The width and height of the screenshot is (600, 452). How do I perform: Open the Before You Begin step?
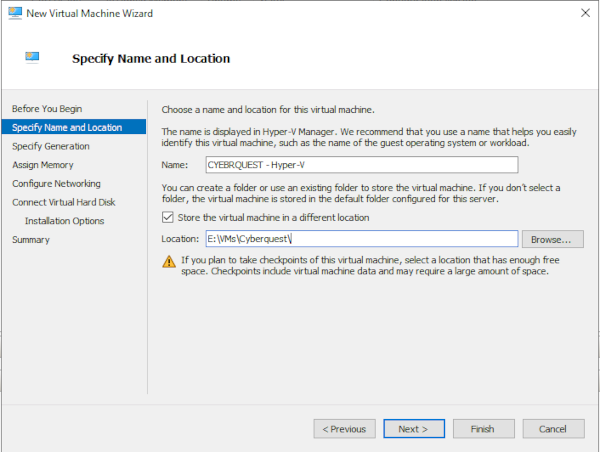point(47,108)
